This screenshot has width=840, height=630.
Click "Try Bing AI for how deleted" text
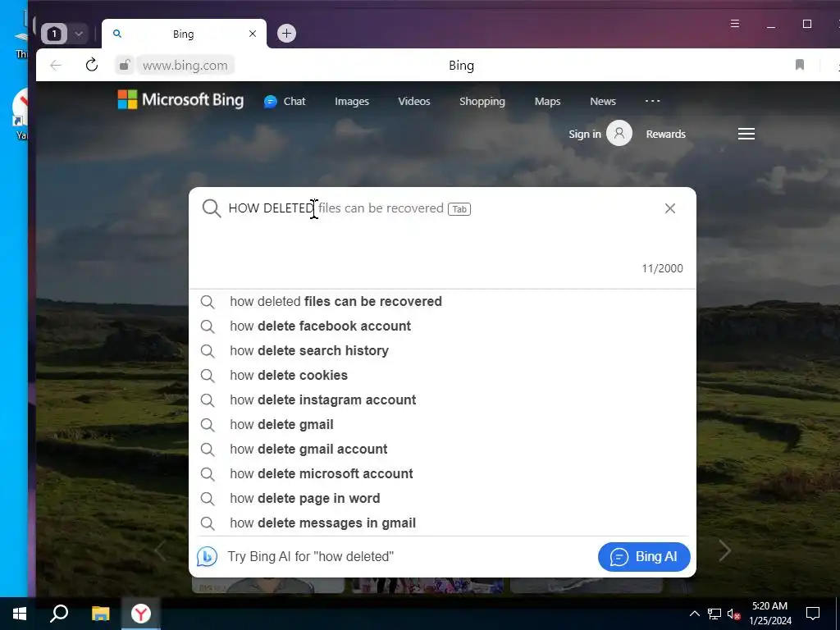pos(310,557)
